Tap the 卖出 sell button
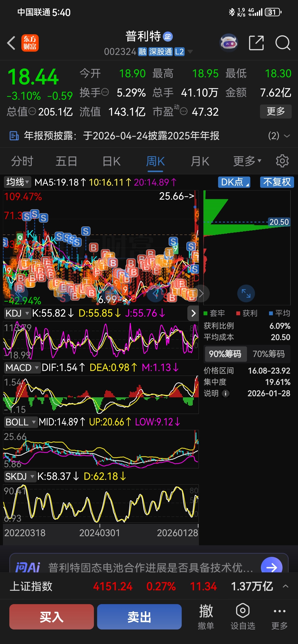The width and height of the screenshot is (298, 644). pyautogui.click(x=139, y=617)
